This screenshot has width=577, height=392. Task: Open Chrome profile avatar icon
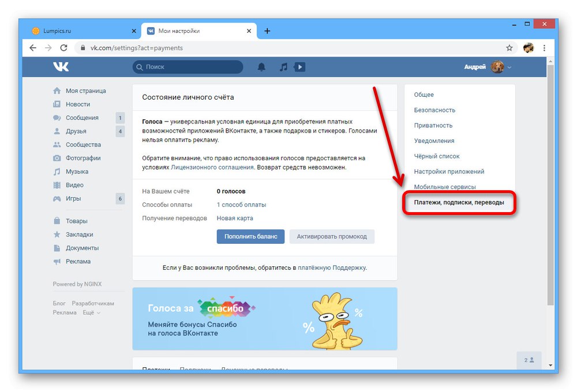pyautogui.click(x=529, y=48)
